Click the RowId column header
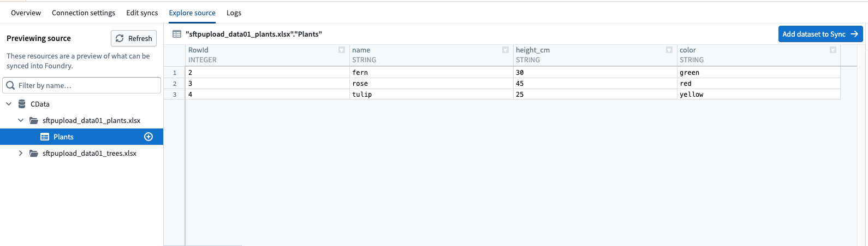Image resolution: width=868 pixels, height=246 pixels. click(267, 55)
